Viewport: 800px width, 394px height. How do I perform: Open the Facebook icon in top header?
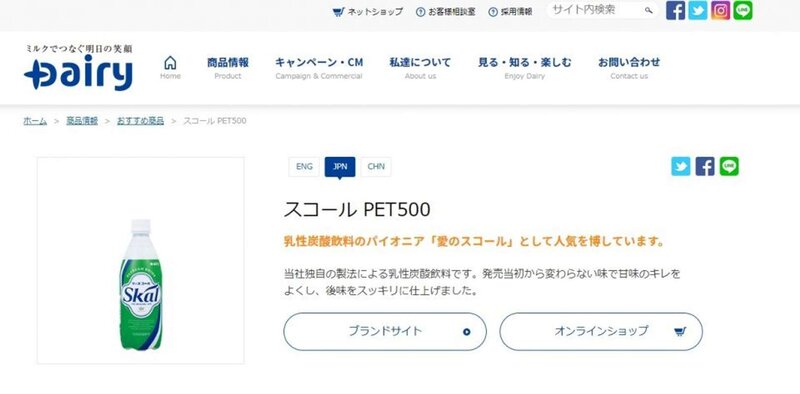coord(676,10)
